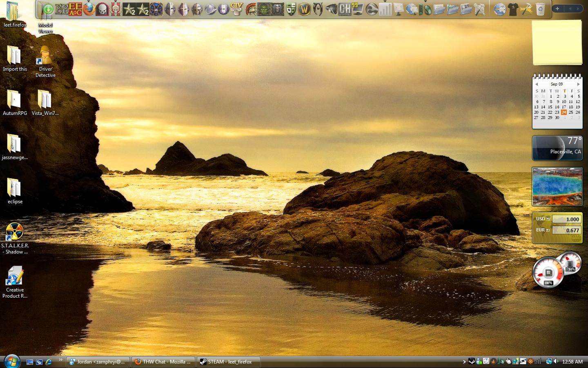Go to previous month in calendar gadget
588x368 pixels.
(x=537, y=84)
